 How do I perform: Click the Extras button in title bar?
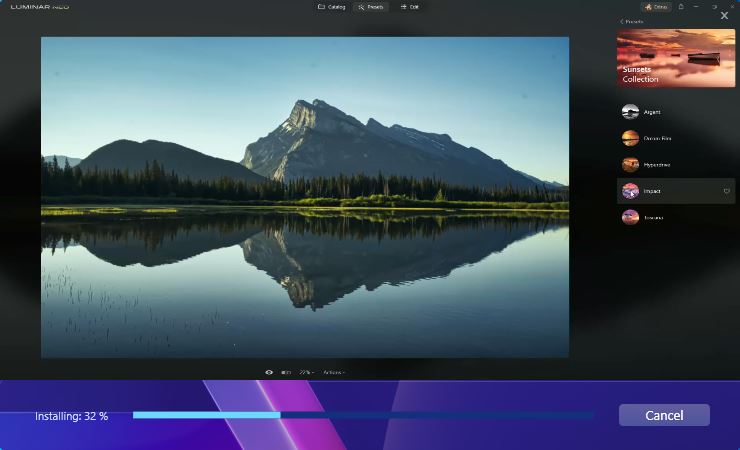click(x=656, y=7)
